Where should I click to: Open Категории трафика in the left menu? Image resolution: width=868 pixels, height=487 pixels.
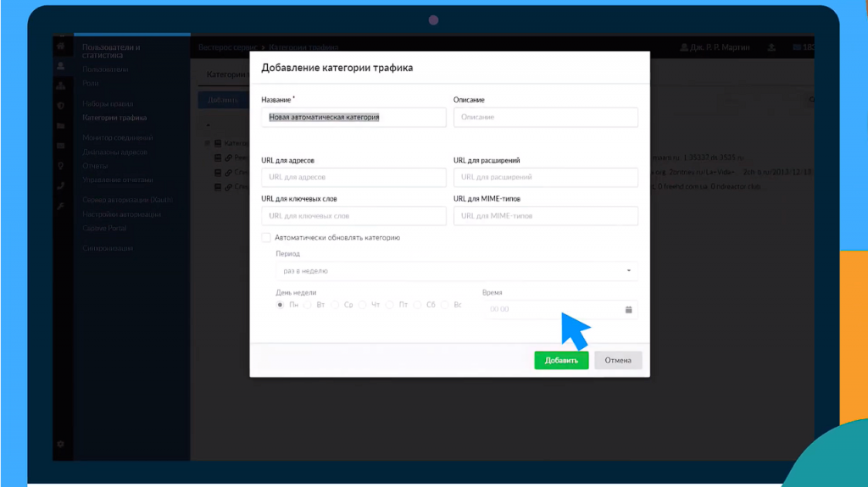tap(114, 118)
